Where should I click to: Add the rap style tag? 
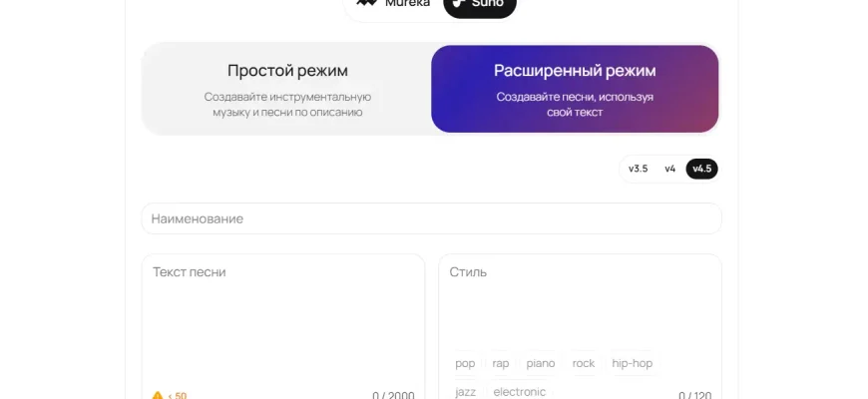point(501,363)
